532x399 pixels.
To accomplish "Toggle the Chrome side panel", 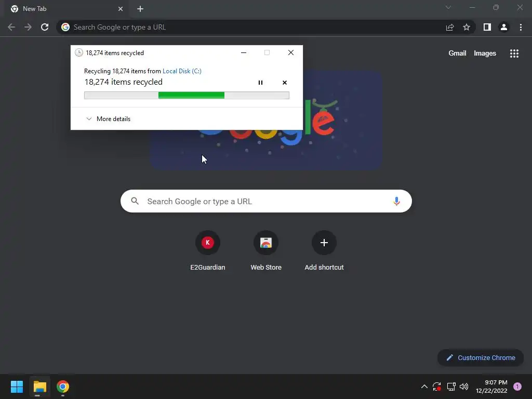I will coord(487,27).
